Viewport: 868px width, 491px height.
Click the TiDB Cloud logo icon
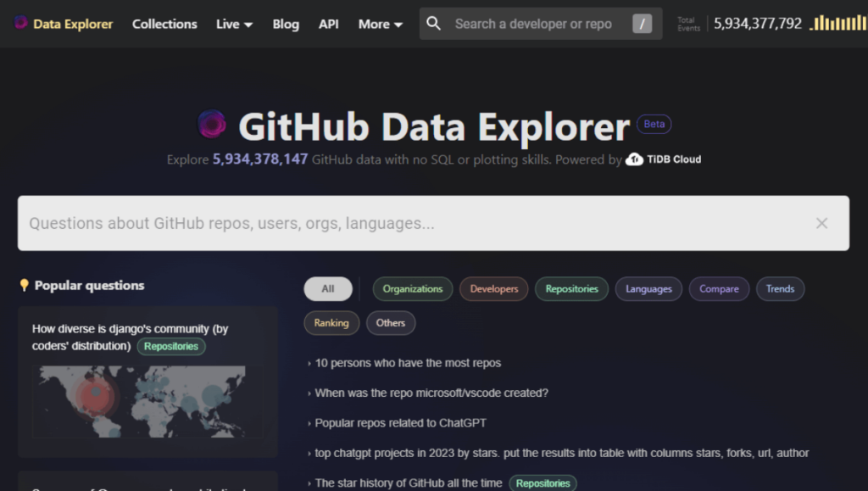(634, 159)
